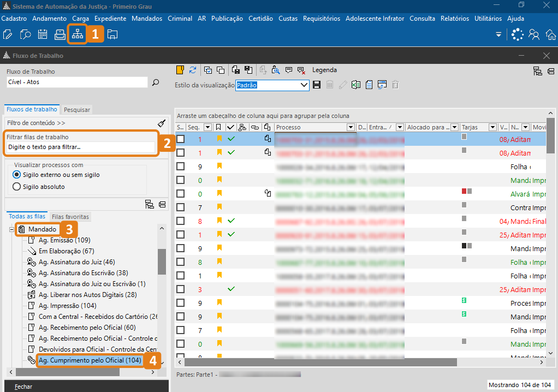This screenshot has height=392, width=558.
Task: Collapse the Mandado tree node
Action: click(x=11, y=229)
